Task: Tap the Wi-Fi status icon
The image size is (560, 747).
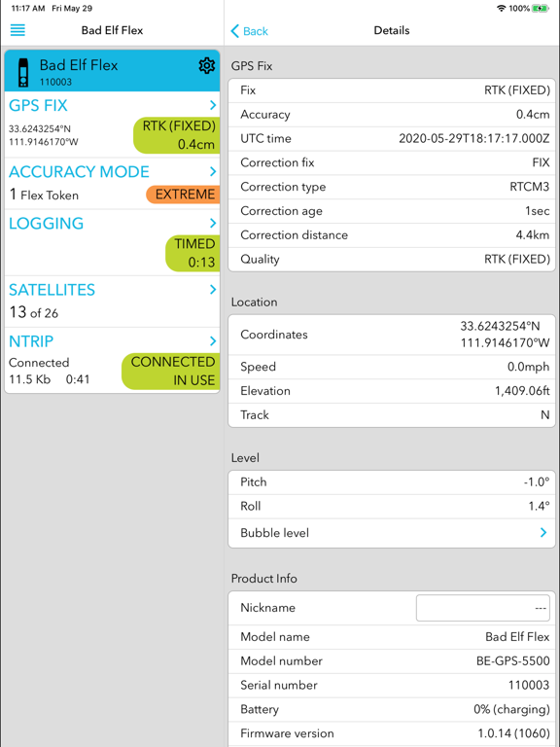Action: click(501, 8)
